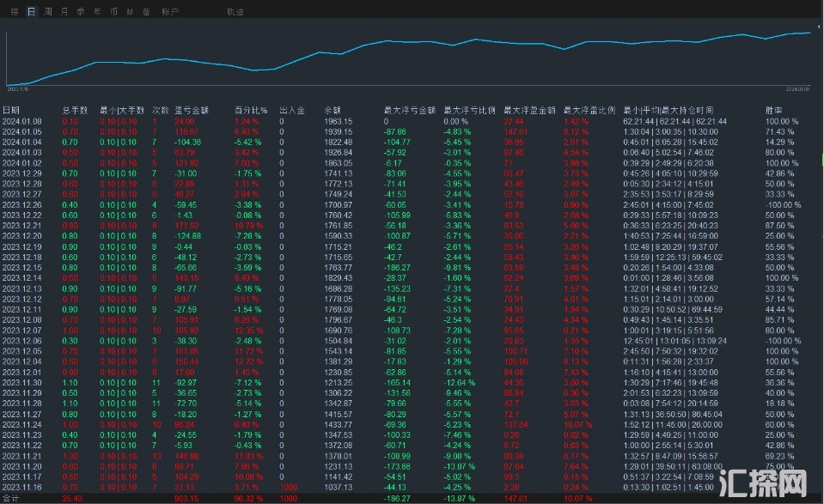The width and height of the screenshot is (824, 504).
Task: Click balance value 1822.48
Action: [339, 143]
